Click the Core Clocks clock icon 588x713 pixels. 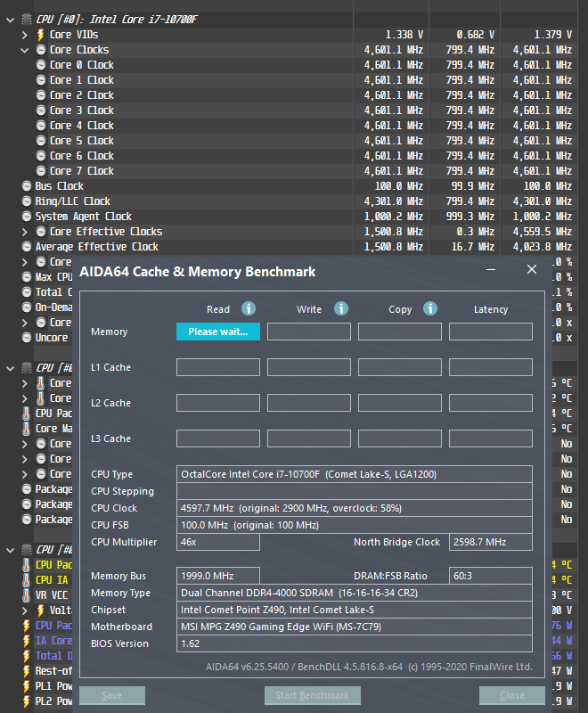coord(41,50)
